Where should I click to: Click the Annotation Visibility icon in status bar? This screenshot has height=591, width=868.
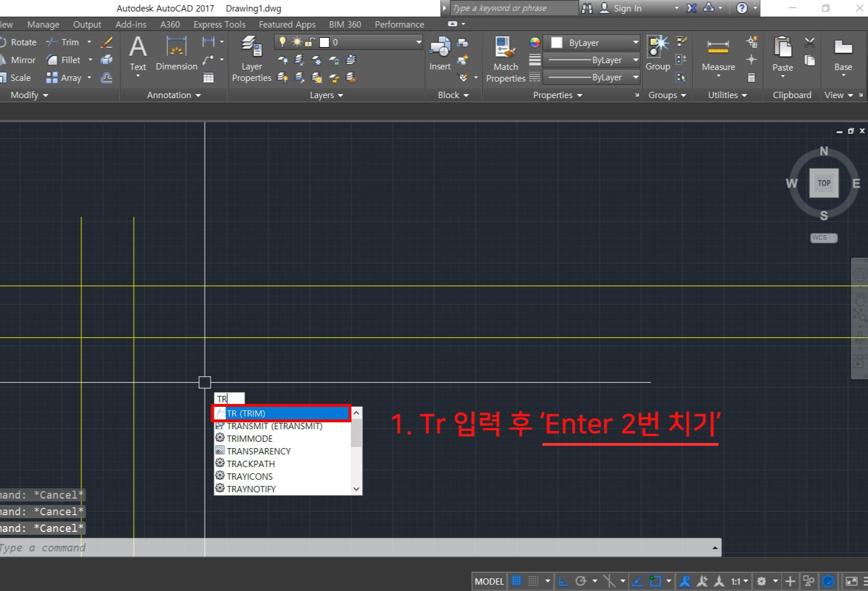[x=685, y=581]
